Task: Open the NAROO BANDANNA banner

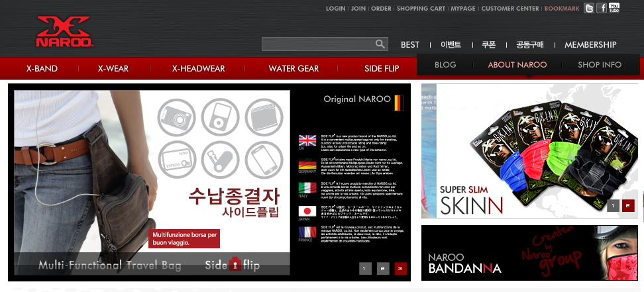Action: point(530,252)
